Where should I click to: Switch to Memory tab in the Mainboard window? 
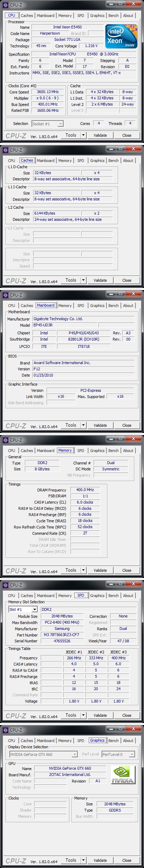point(65,306)
